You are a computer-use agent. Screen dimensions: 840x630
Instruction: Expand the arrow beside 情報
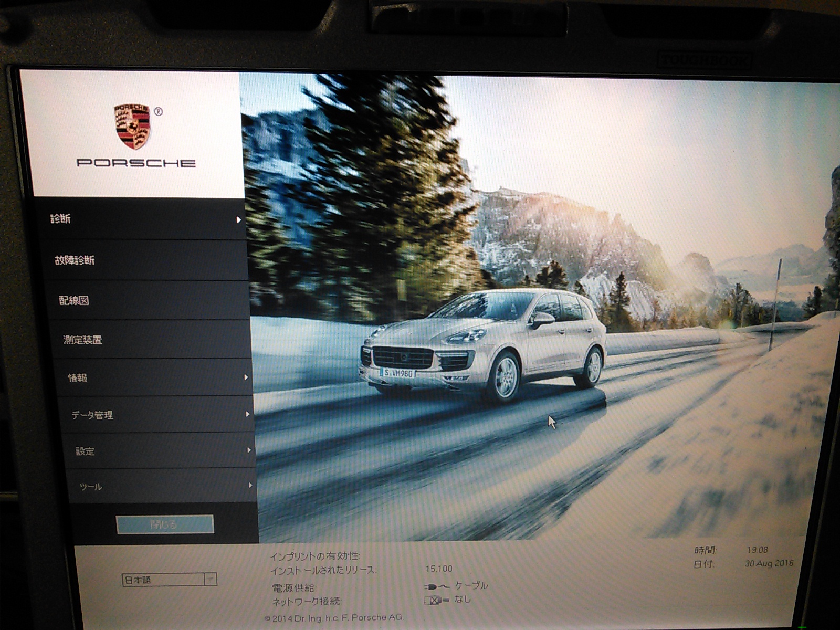click(x=246, y=377)
